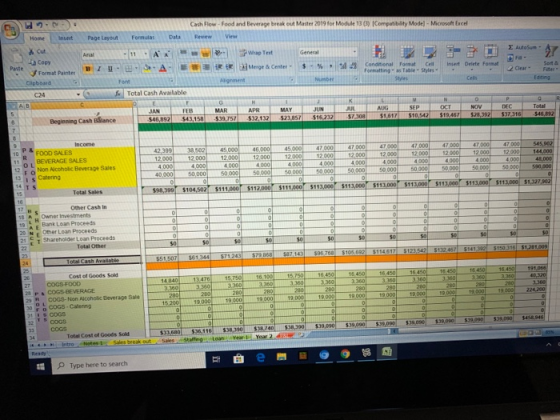Pick the Font Color red A
Viewport: 560px width, 420px height.
(x=162, y=68)
